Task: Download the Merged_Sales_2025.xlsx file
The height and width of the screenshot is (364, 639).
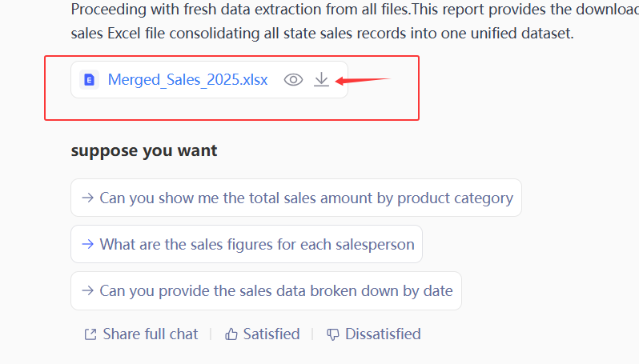Action: 321,80
